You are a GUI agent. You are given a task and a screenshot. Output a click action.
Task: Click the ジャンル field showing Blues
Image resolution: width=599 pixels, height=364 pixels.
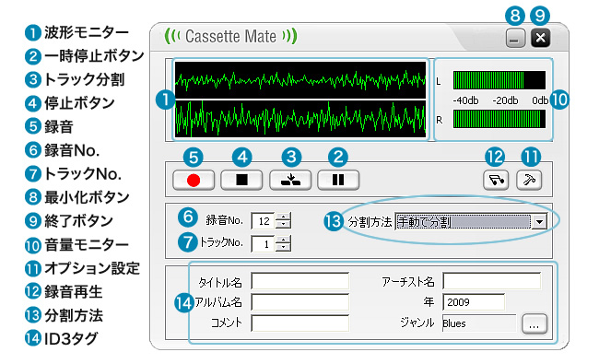(479, 323)
